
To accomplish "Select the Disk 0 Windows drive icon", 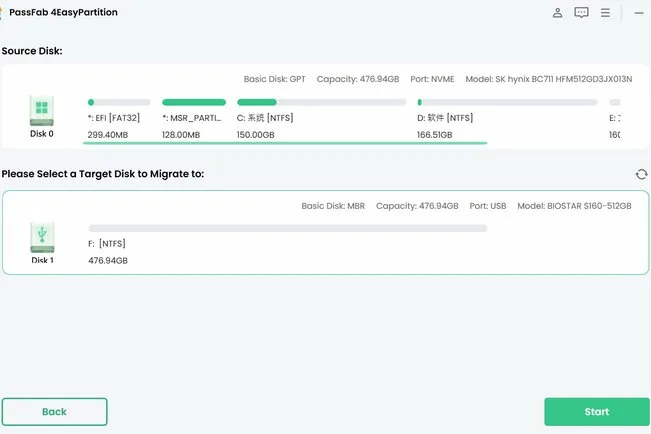I will [x=42, y=110].
